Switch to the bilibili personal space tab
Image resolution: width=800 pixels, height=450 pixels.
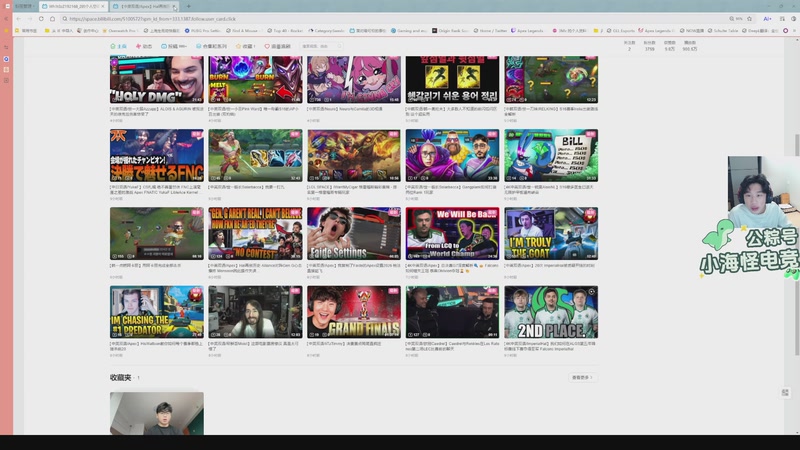[73, 6]
